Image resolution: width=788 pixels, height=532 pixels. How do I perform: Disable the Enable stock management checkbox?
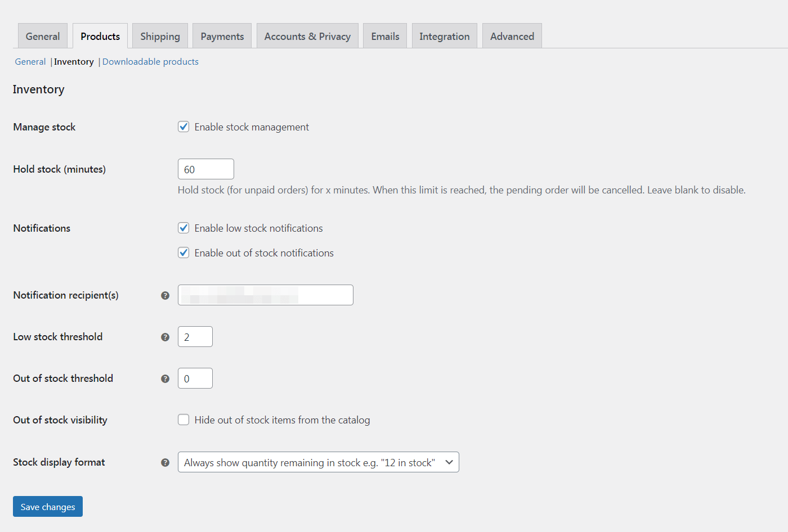[x=183, y=127]
